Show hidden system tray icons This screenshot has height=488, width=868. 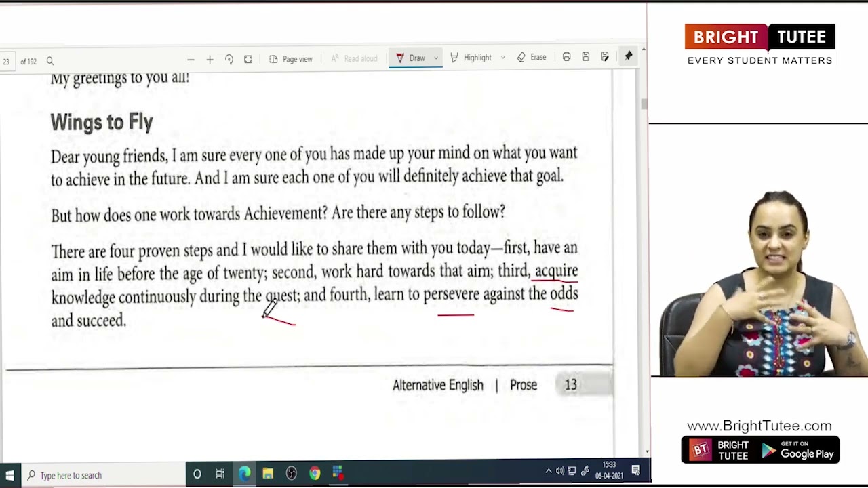tap(549, 471)
